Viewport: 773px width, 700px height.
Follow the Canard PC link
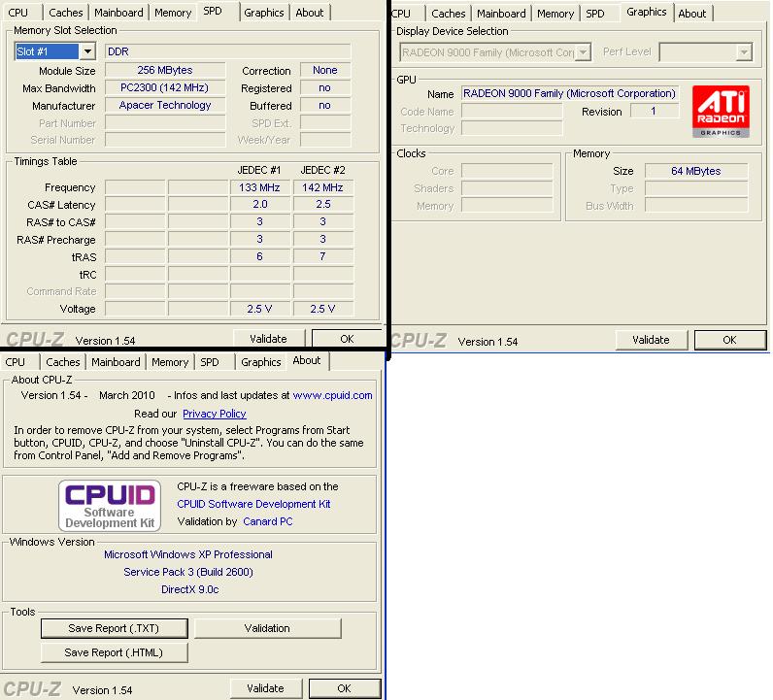(268, 521)
